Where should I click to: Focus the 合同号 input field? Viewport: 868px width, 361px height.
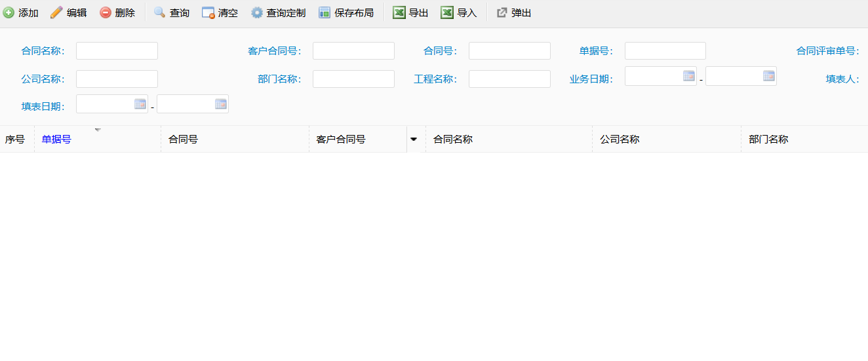509,50
